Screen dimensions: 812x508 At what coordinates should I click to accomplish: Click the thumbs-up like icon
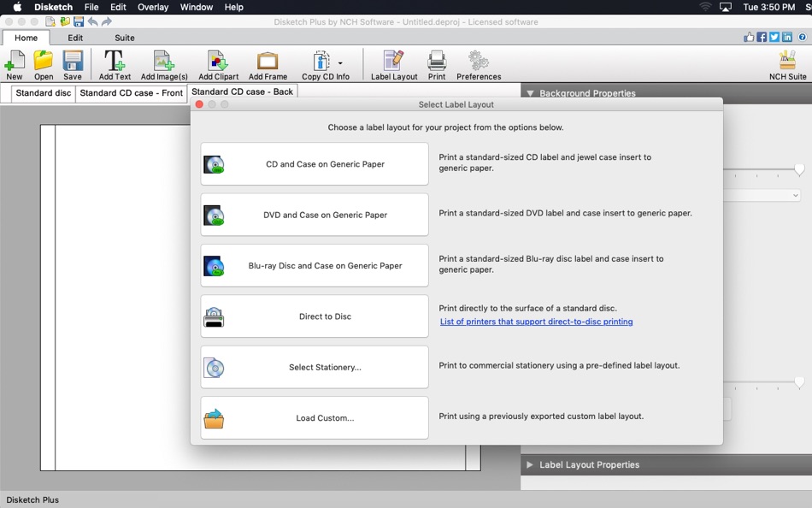pyautogui.click(x=749, y=37)
